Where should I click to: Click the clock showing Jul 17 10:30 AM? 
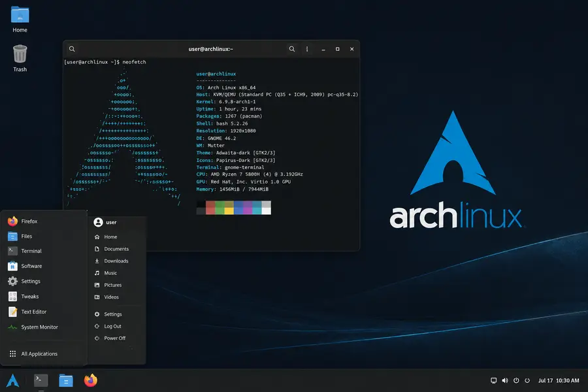[559, 380]
